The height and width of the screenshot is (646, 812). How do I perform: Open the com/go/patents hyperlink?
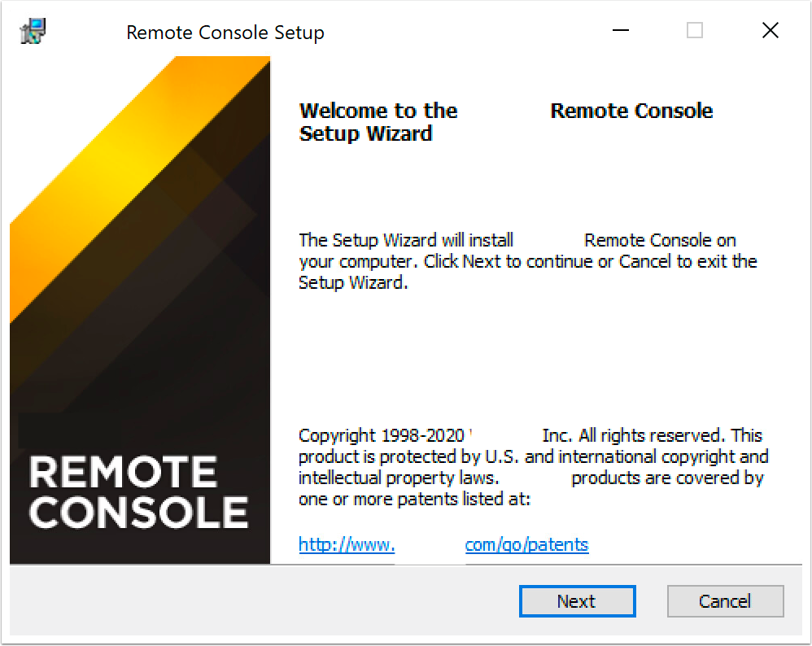pyautogui.click(x=526, y=544)
